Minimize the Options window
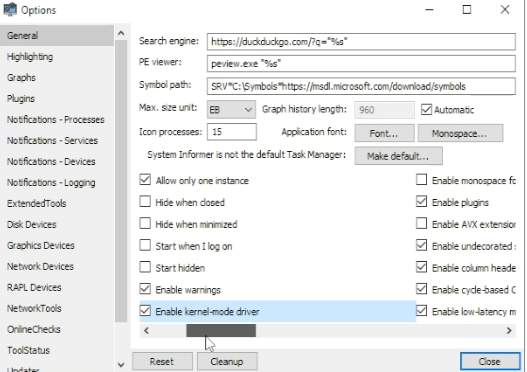This screenshot has height=372, width=527. 429,9
